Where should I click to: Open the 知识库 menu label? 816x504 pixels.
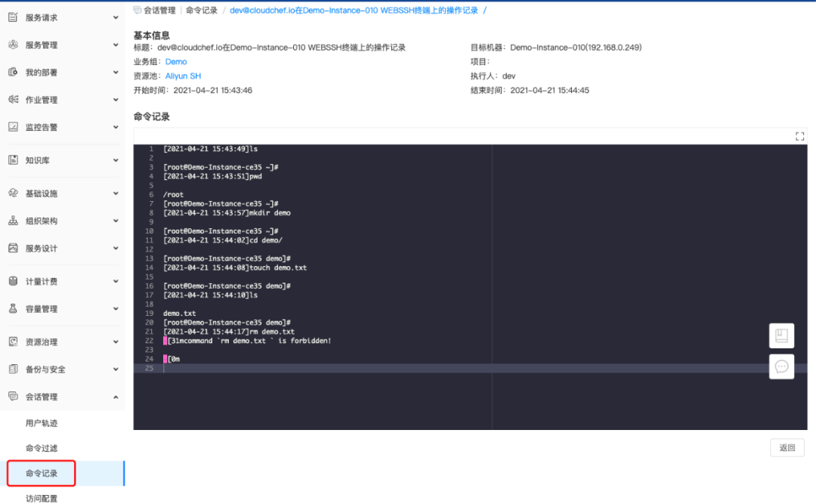click(x=38, y=160)
